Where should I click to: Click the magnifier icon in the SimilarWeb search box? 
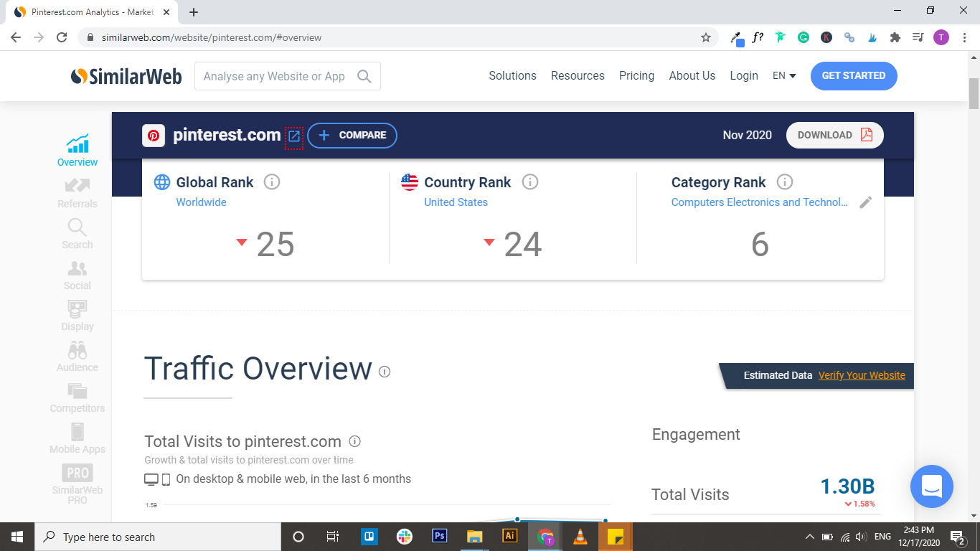(364, 76)
